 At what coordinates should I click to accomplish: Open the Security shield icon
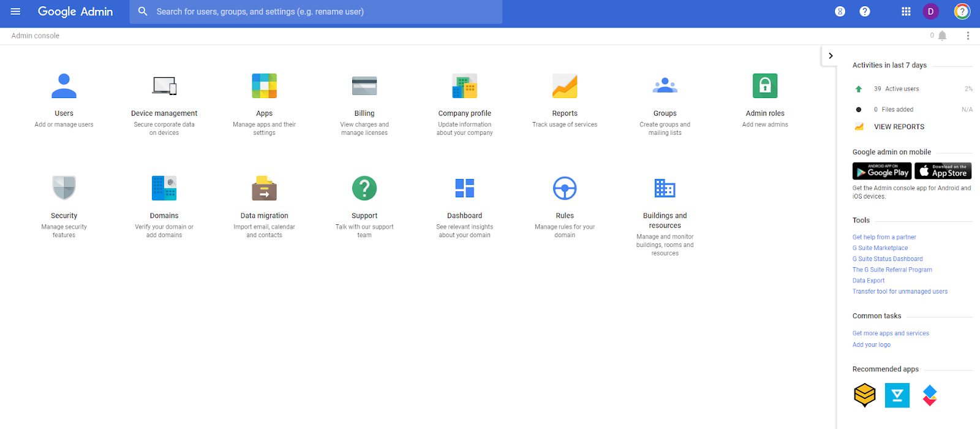(x=64, y=188)
